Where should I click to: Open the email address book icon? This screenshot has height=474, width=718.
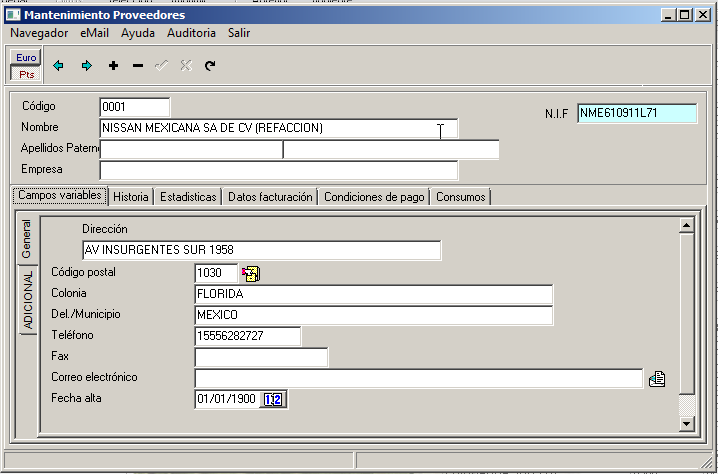pyautogui.click(x=657, y=379)
